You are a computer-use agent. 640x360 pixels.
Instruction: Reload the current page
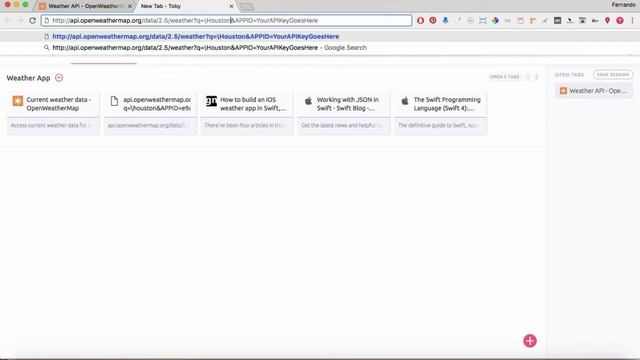(32, 20)
